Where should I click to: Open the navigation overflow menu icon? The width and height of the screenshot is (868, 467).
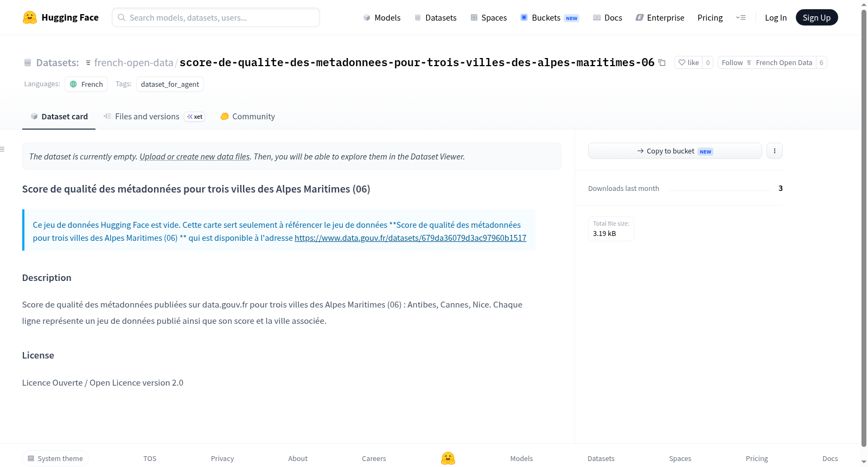(x=741, y=17)
